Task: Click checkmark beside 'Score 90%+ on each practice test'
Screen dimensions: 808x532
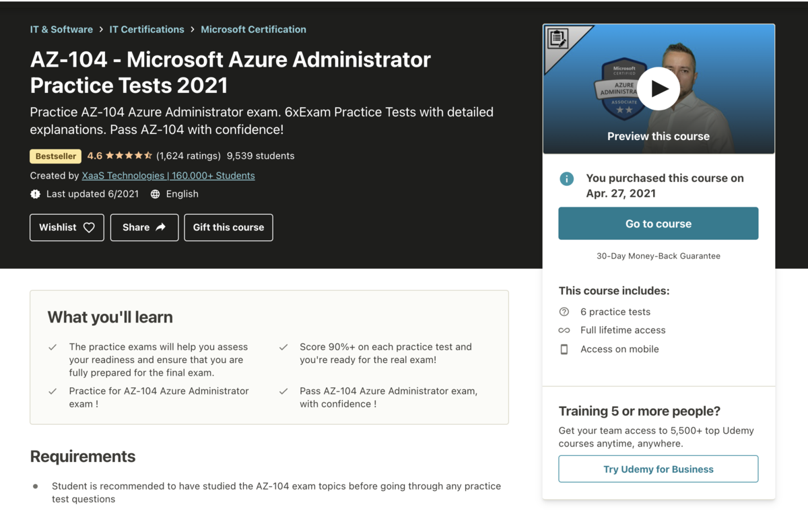Action: [x=283, y=347]
